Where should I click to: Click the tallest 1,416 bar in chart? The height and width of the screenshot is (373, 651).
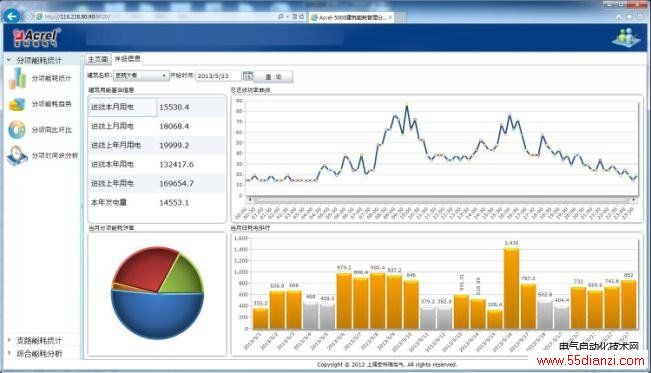512,288
